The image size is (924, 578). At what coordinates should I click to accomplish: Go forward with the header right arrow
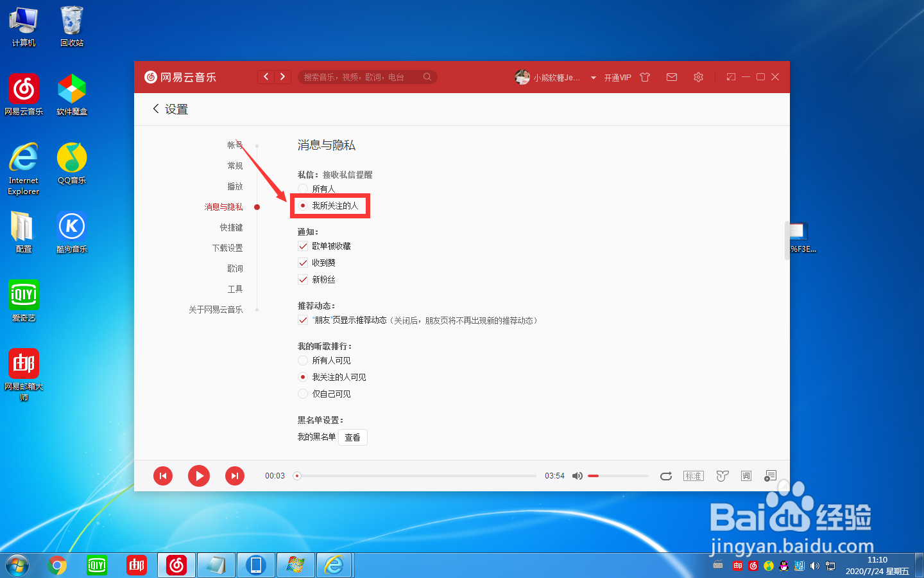click(x=283, y=77)
